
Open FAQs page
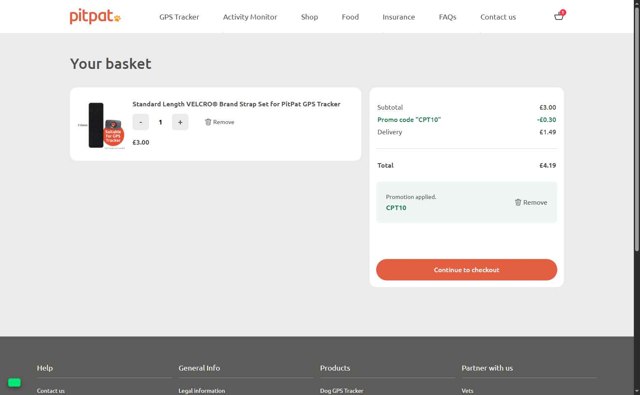click(447, 17)
